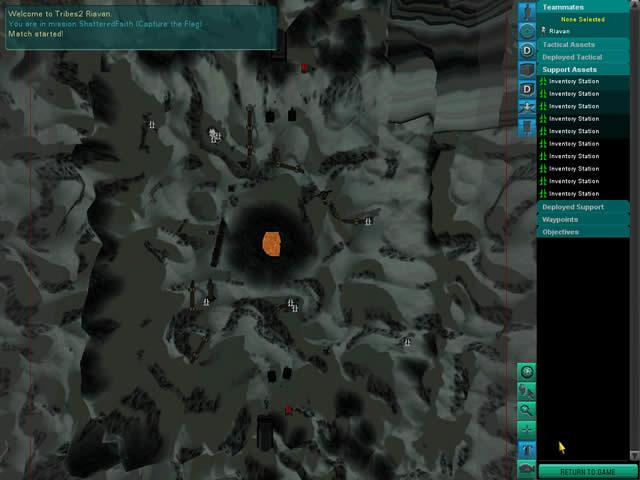640x480 pixels.
Task: Expand the Deployed Support section
Action: [x=583, y=207]
